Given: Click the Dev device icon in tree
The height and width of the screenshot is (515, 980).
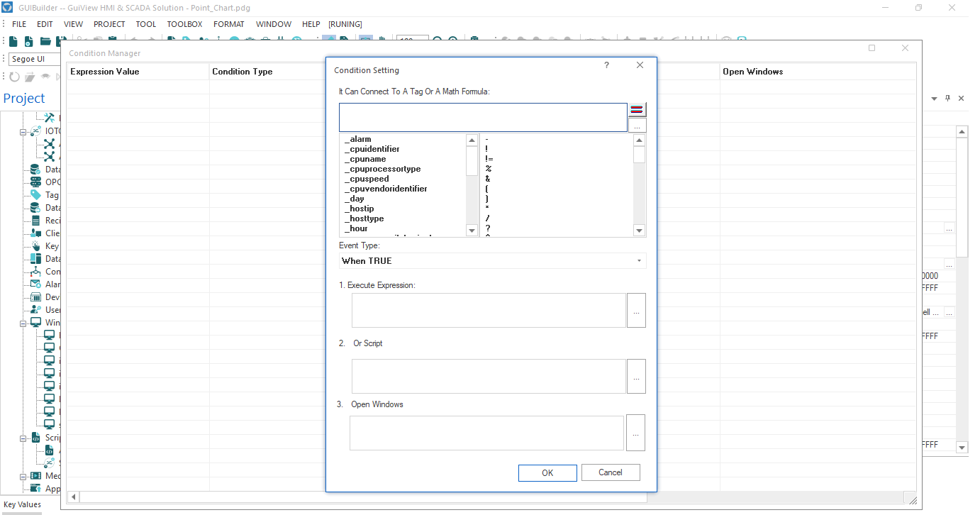Looking at the screenshot, I should click(35, 297).
